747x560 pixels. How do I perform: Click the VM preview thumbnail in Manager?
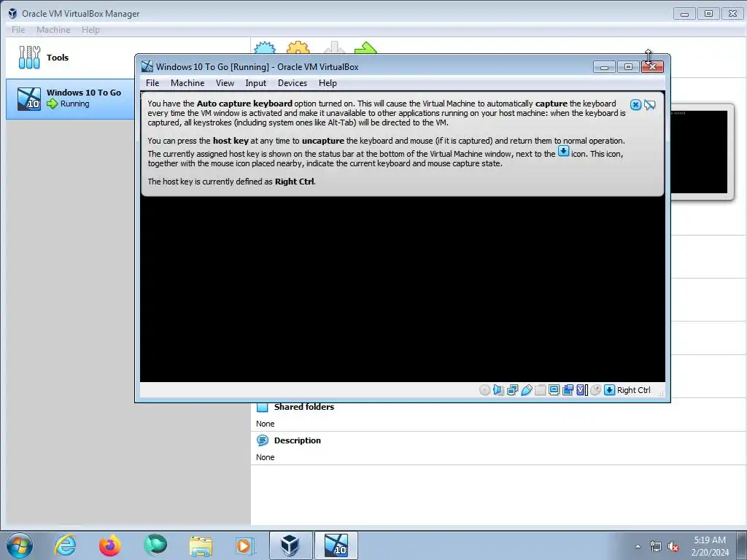tap(699, 152)
